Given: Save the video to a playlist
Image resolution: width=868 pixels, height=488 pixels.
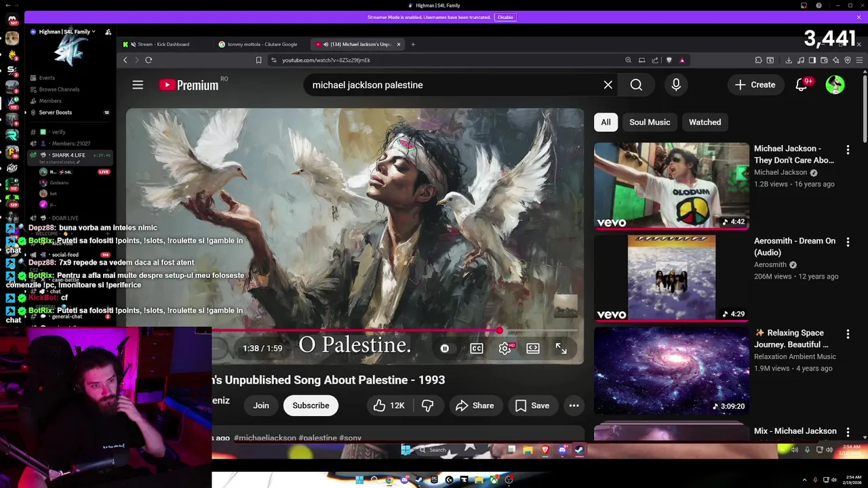Looking at the screenshot, I should (x=532, y=405).
